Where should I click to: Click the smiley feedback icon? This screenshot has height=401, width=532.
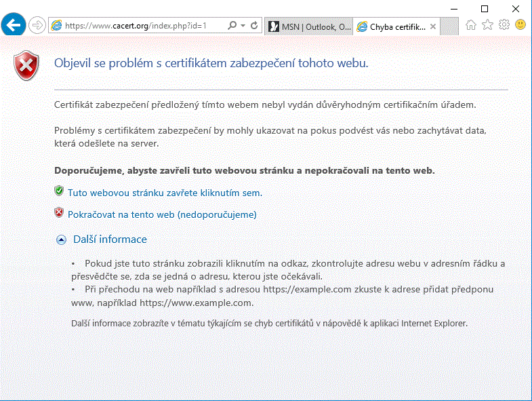coord(520,25)
